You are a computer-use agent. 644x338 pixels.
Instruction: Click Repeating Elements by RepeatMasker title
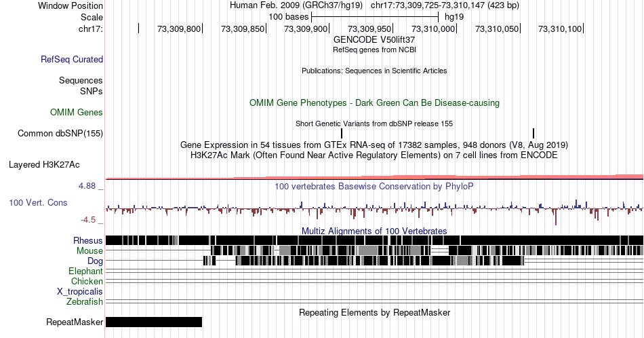coord(374,312)
